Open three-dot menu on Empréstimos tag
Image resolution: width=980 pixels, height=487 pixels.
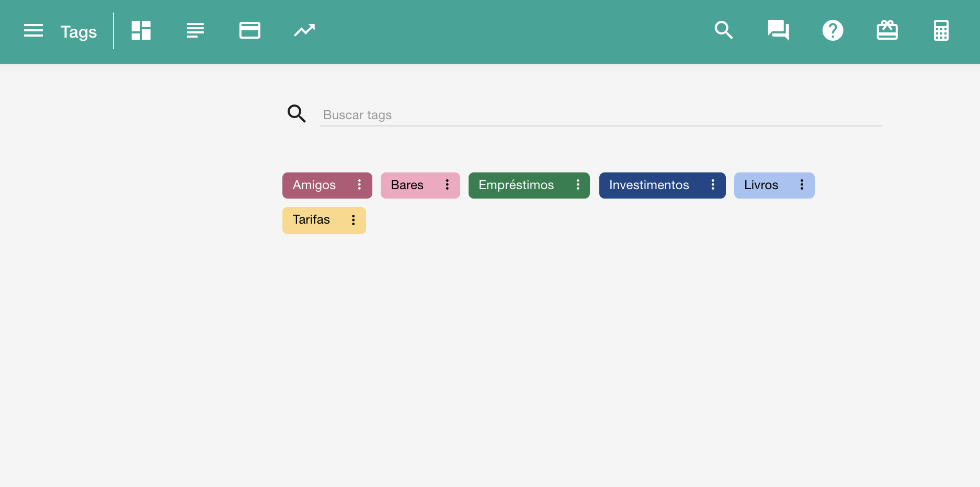click(578, 185)
